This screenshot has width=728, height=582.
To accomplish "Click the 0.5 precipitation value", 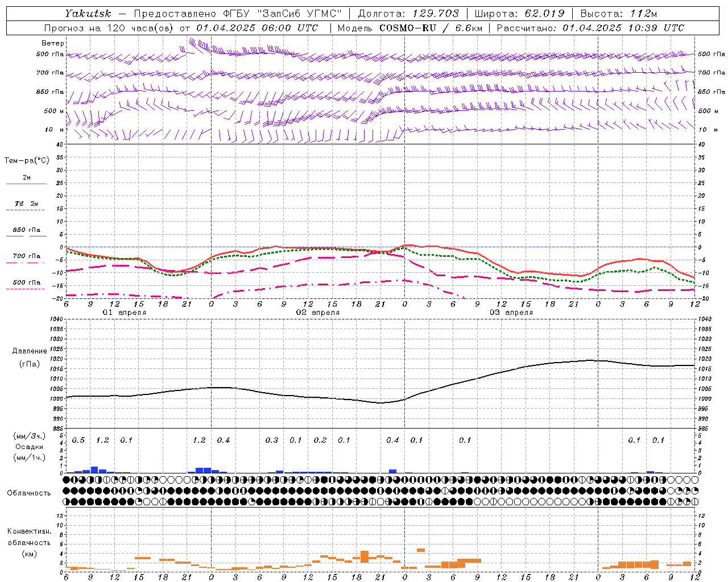I will click(x=78, y=440).
